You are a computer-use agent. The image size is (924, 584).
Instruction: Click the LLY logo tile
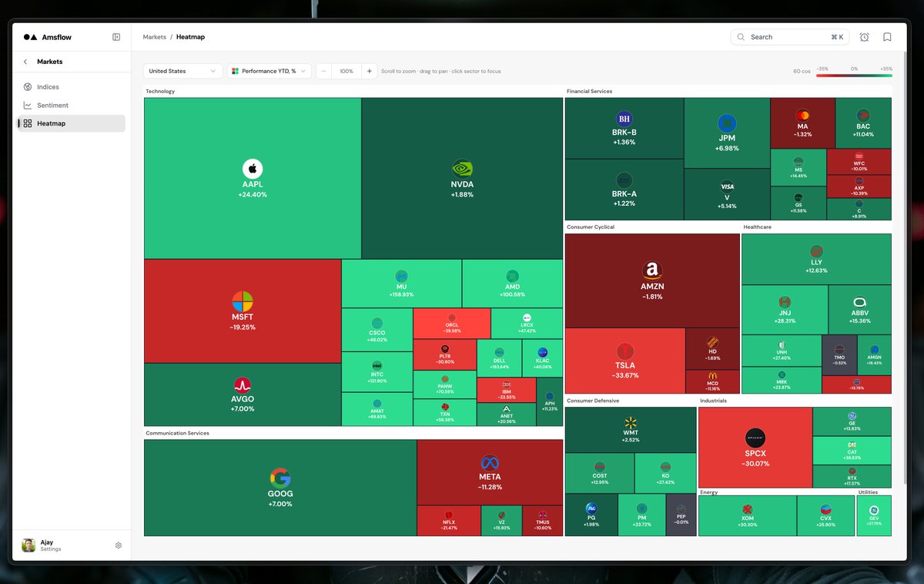coord(816,259)
